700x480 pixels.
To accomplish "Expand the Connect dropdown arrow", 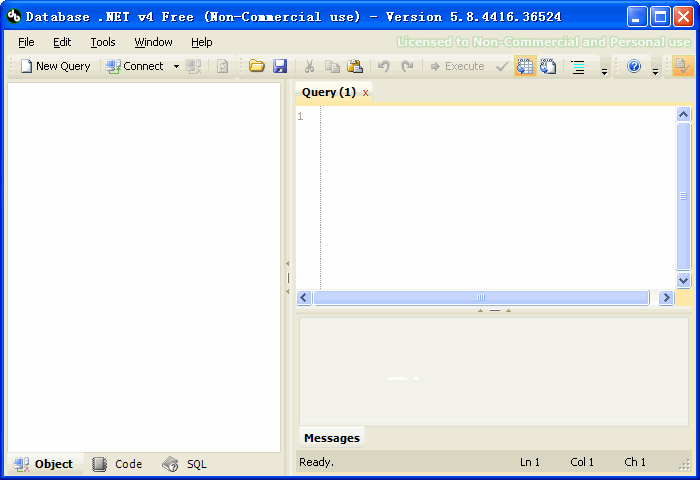I will [176, 66].
